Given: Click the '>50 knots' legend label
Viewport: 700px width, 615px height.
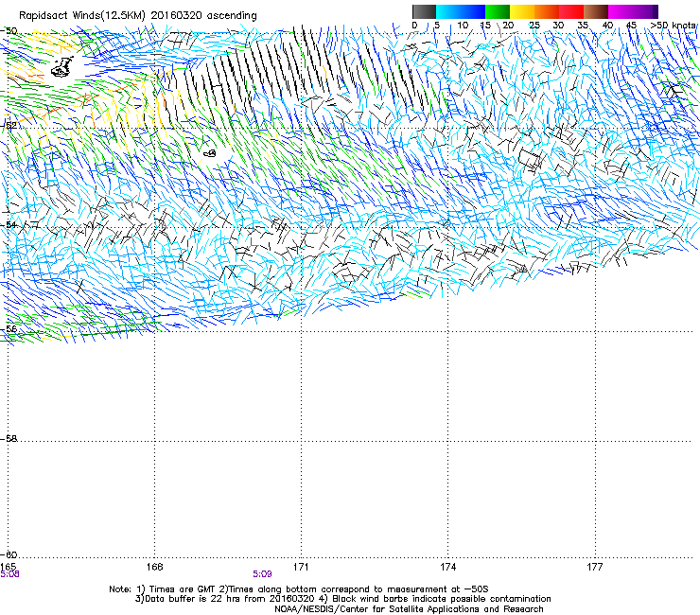Looking at the screenshot, I should point(673,26).
